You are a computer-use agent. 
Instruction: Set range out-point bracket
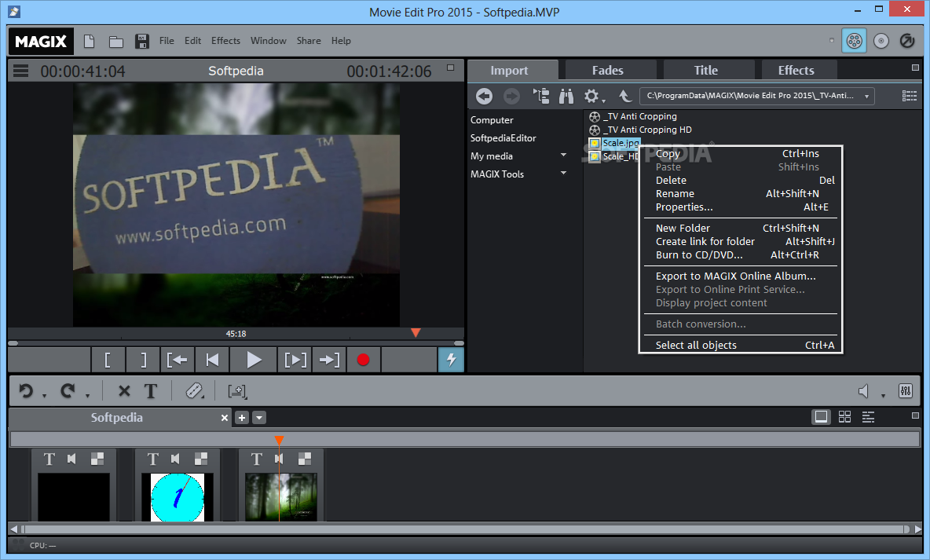(143, 360)
